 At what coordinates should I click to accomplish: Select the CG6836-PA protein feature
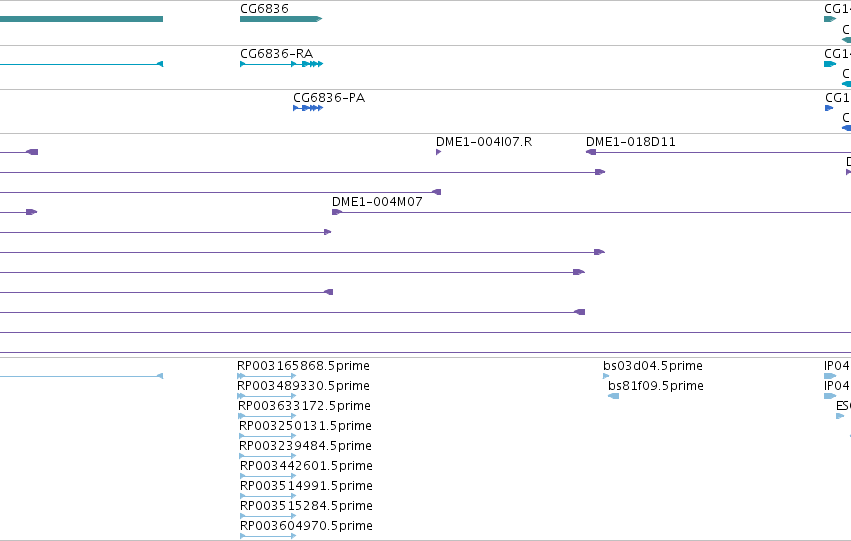tap(308, 108)
